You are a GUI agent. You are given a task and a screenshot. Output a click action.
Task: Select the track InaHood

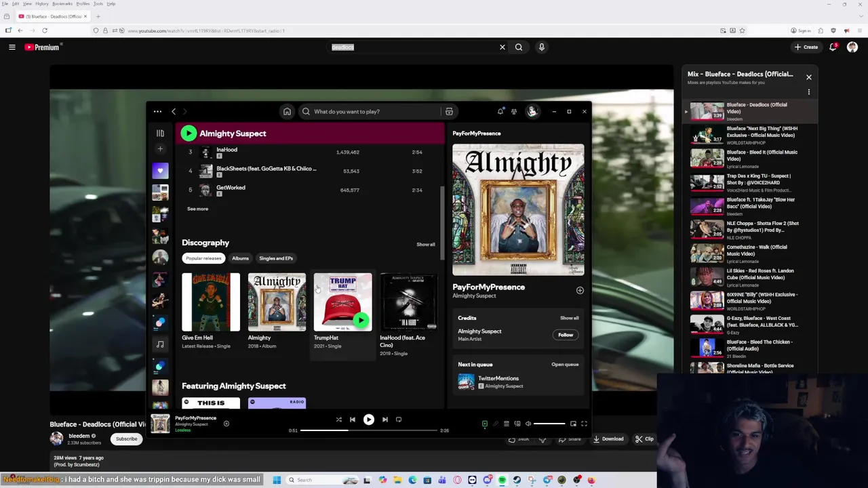pos(226,150)
